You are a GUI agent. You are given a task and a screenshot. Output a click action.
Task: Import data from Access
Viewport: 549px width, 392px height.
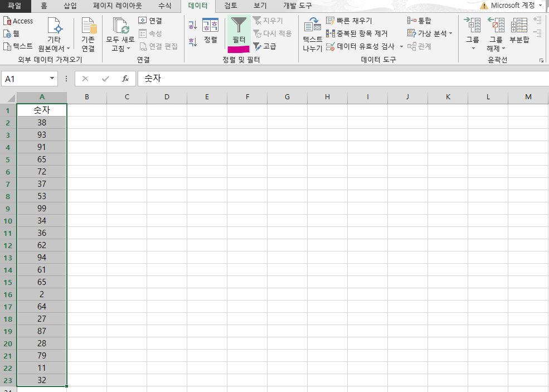coord(18,21)
